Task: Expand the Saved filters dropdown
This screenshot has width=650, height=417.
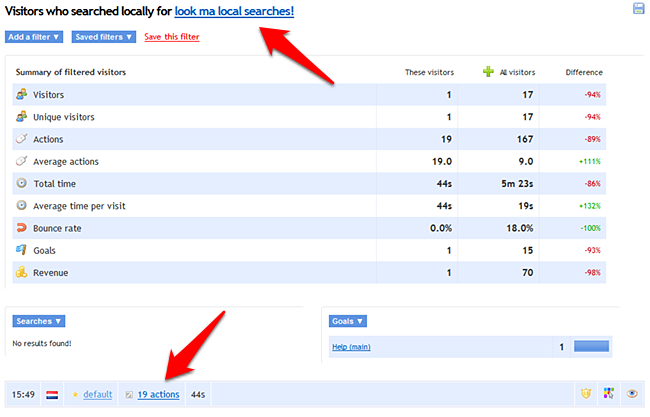Action: click(x=104, y=37)
